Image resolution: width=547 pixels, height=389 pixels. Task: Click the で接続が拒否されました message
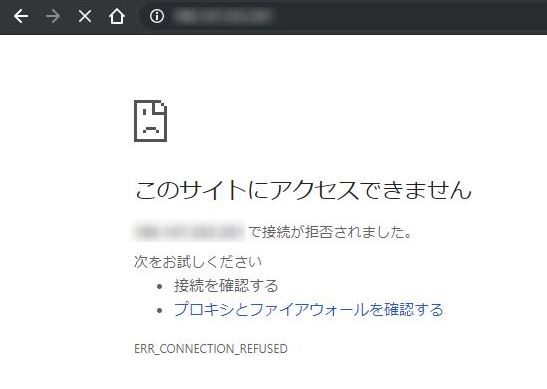tap(330, 232)
